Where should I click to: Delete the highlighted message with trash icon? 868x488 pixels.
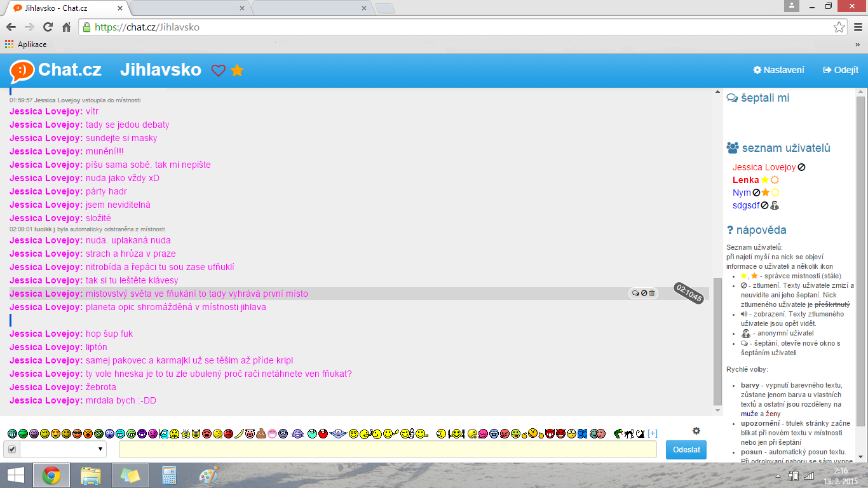pyautogui.click(x=651, y=293)
